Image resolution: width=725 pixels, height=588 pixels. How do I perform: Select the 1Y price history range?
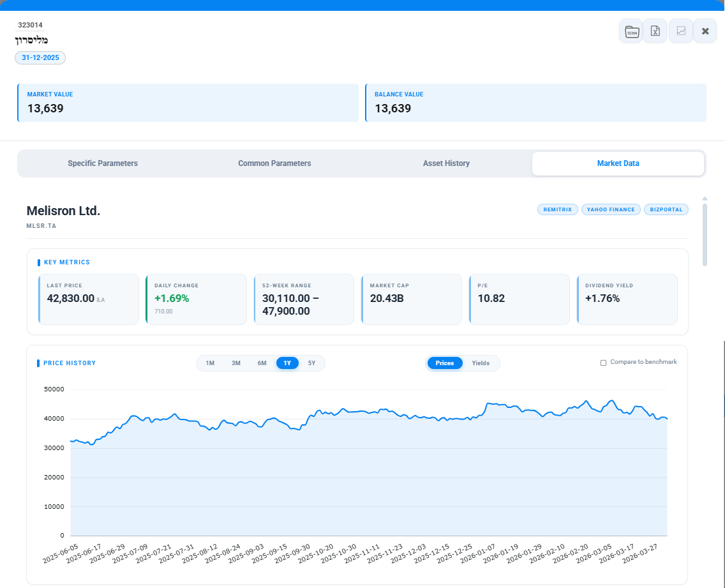pos(287,363)
